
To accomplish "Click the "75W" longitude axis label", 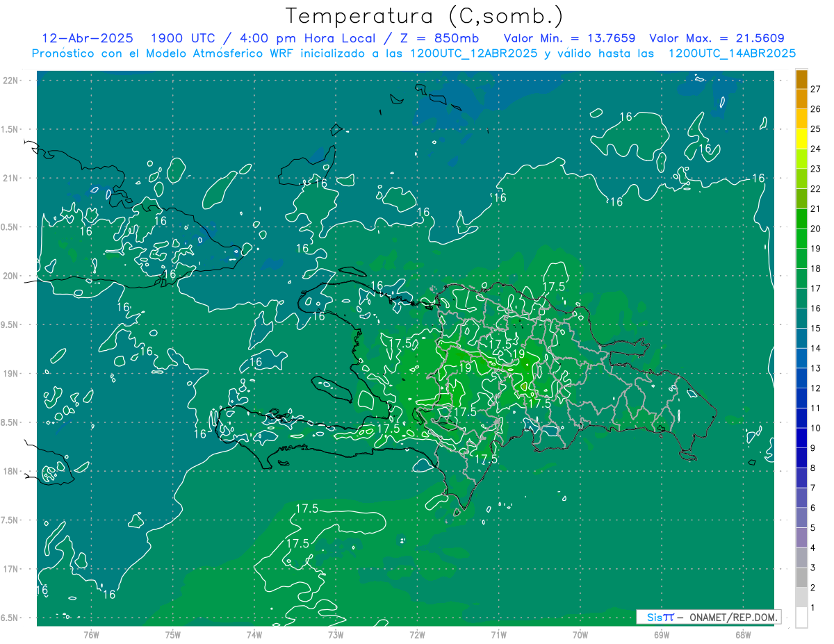I will coord(173,634).
